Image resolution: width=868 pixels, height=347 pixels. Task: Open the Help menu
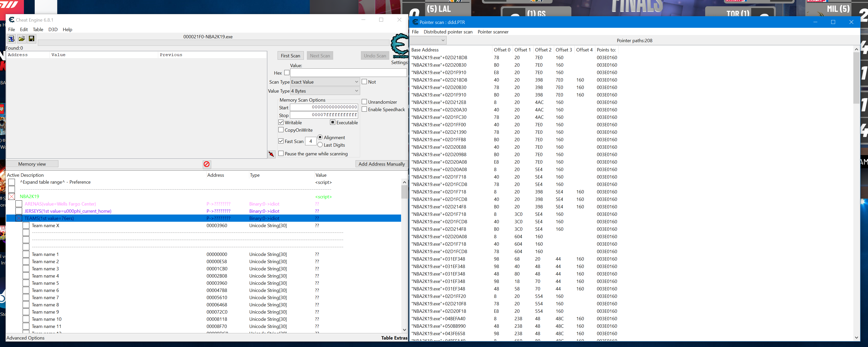coord(67,30)
